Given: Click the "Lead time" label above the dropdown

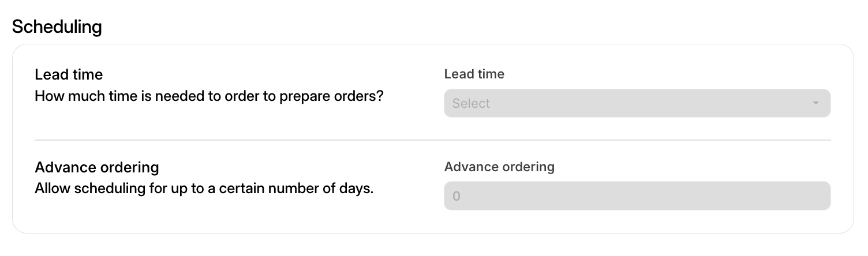Looking at the screenshot, I should point(474,74).
